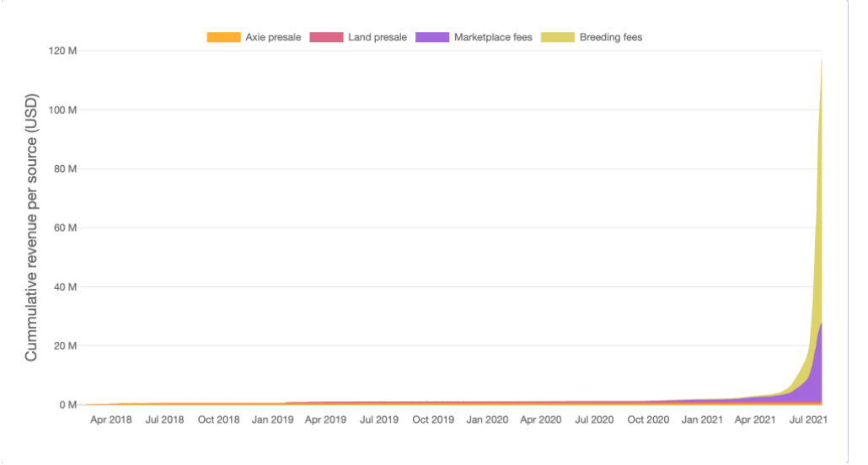Hide the Land presale series via its label
This screenshot has height=465, width=868.
coord(377,37)
